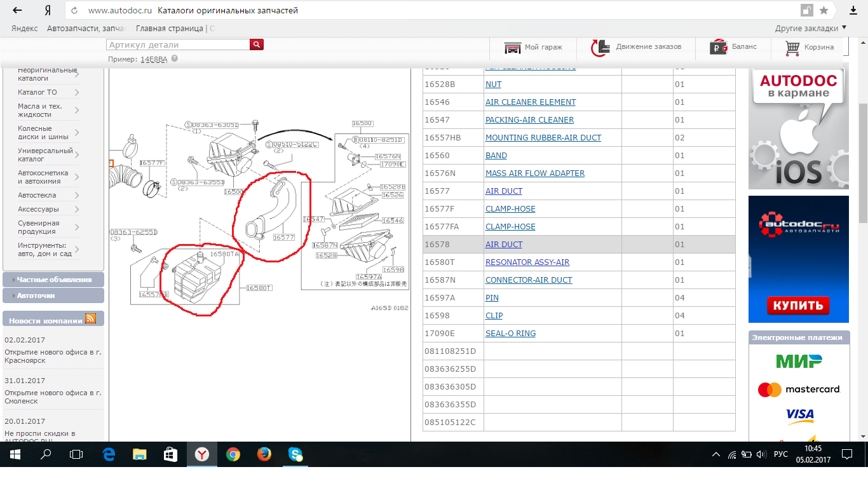Open Мой гараж garage icon
The height and width of the screenshot is (488, 868).
coord(513,48)
